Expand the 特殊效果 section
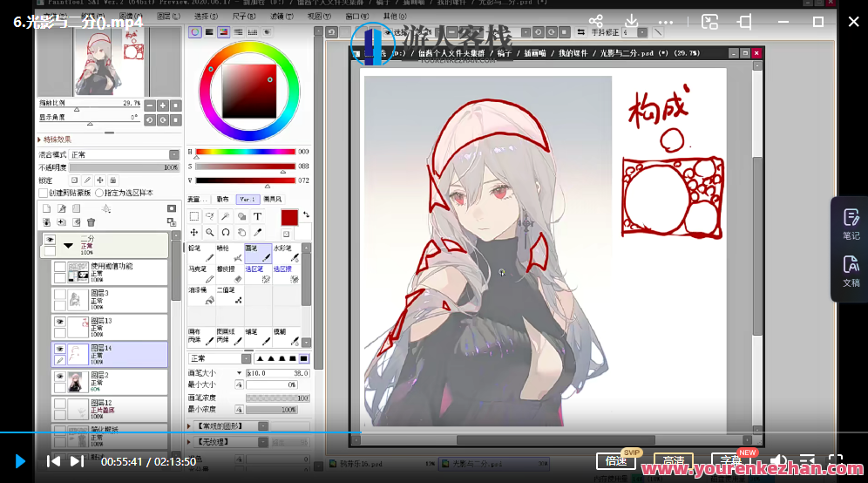This screenshot has height=483, width=868. (x=40, y=139)
